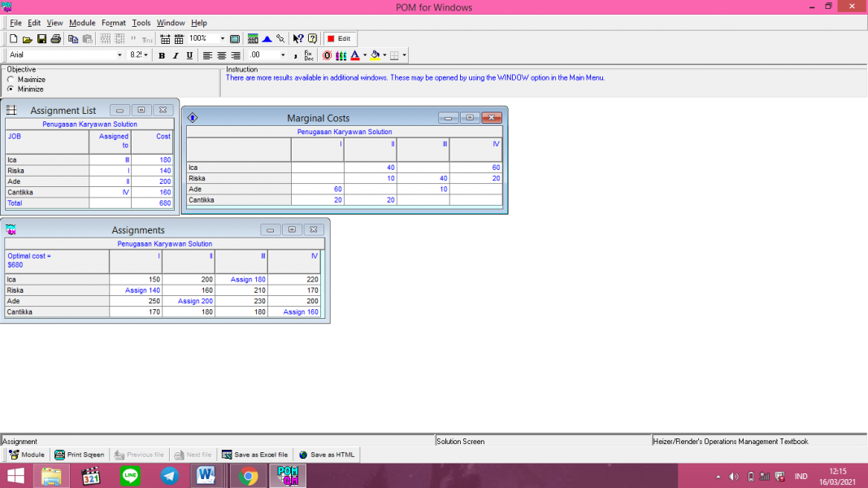
Task: Open the zoom percentage dropdown
Action: 222,39
